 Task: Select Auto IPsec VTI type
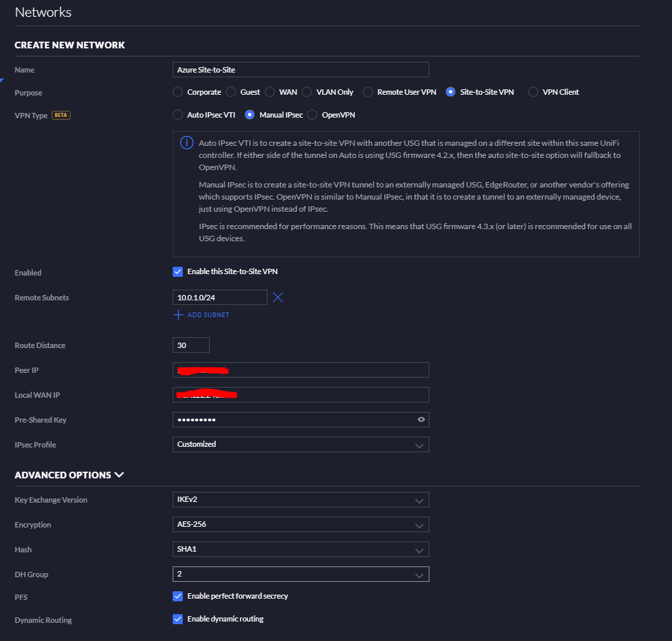[177, 115]
